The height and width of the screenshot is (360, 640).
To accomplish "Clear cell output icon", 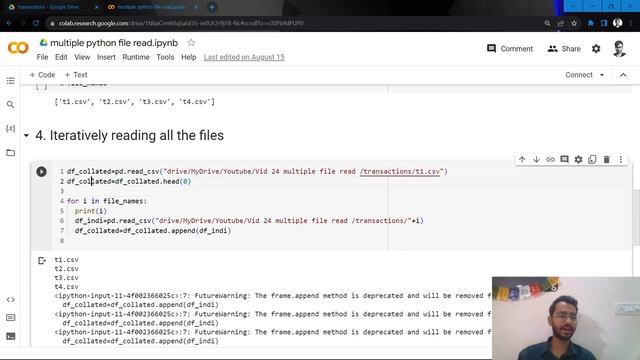I will [x=42, y=260].
